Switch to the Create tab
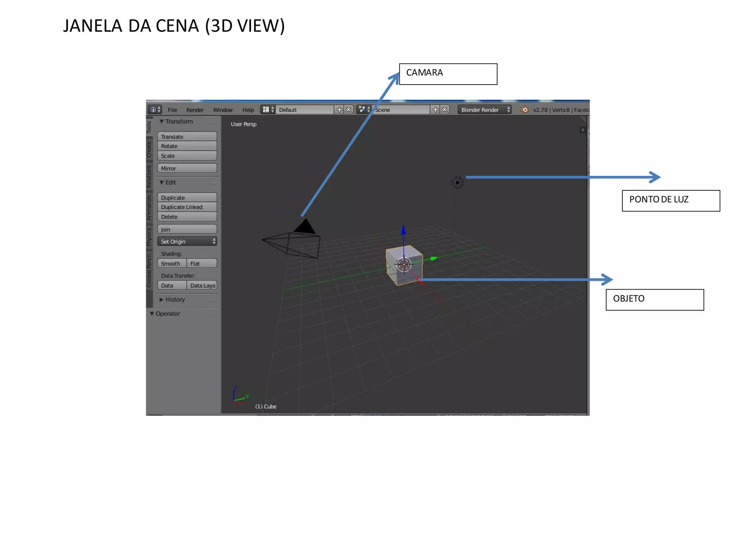Image resolution: width=756 pixels, height=535 pixels. (149, 149)
